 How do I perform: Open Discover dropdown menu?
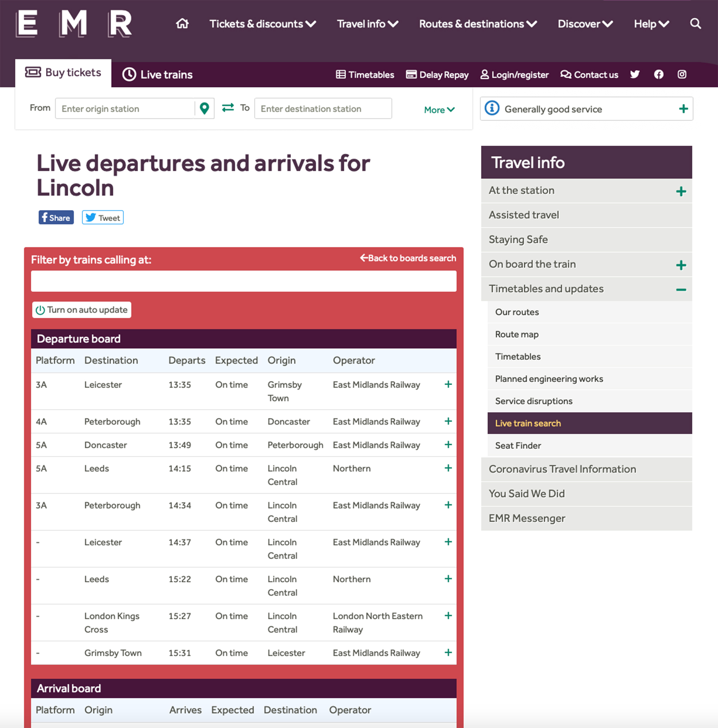coord(585,24)
